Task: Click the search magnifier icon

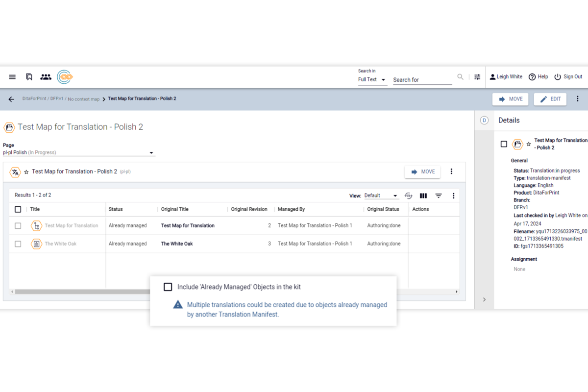Action: coord(460,77)
